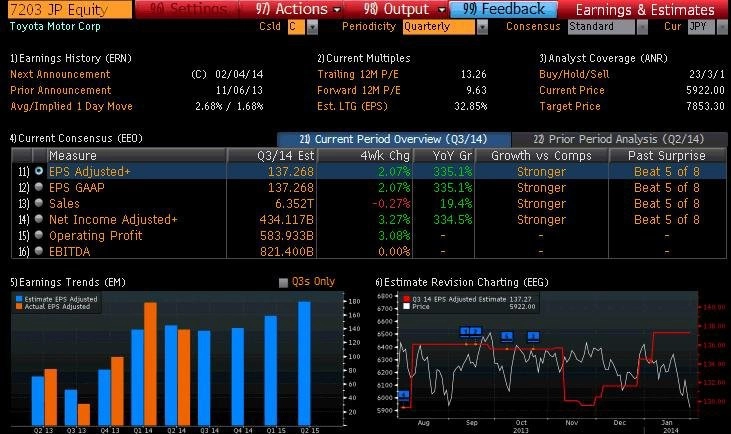Select the Net Income Adjusted+ radio button
The image size is (731, 434).
(x=39, y=219)
